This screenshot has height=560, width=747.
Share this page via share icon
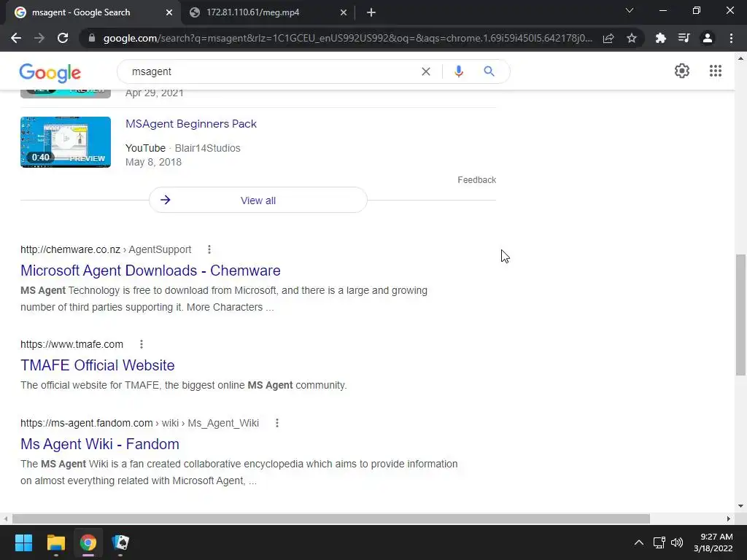(608, 38)
